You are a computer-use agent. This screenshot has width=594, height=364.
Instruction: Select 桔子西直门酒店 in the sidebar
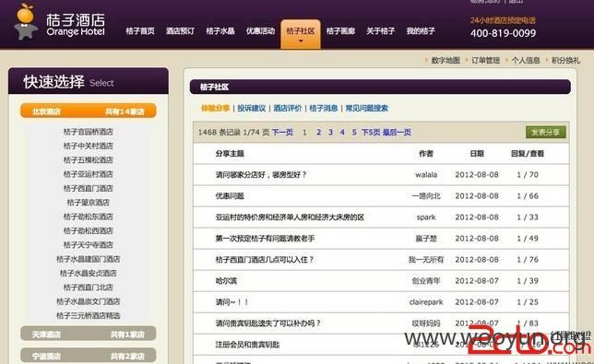click(x=89, y=188)
